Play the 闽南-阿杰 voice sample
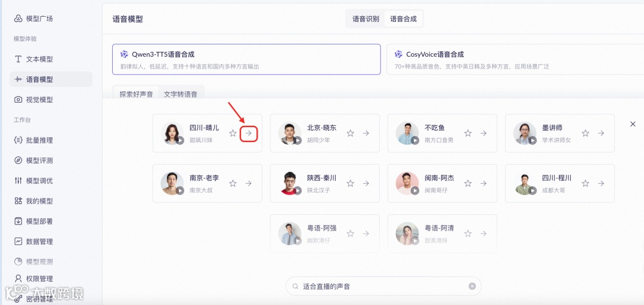Image resolution: width=644 pixels, height=305 pixels. pos(415,191)
